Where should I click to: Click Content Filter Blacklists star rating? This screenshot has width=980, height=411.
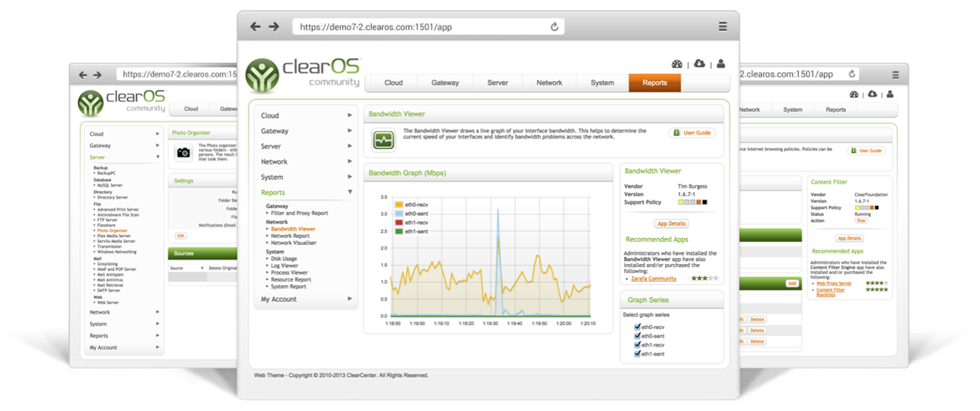coord(876,289)
